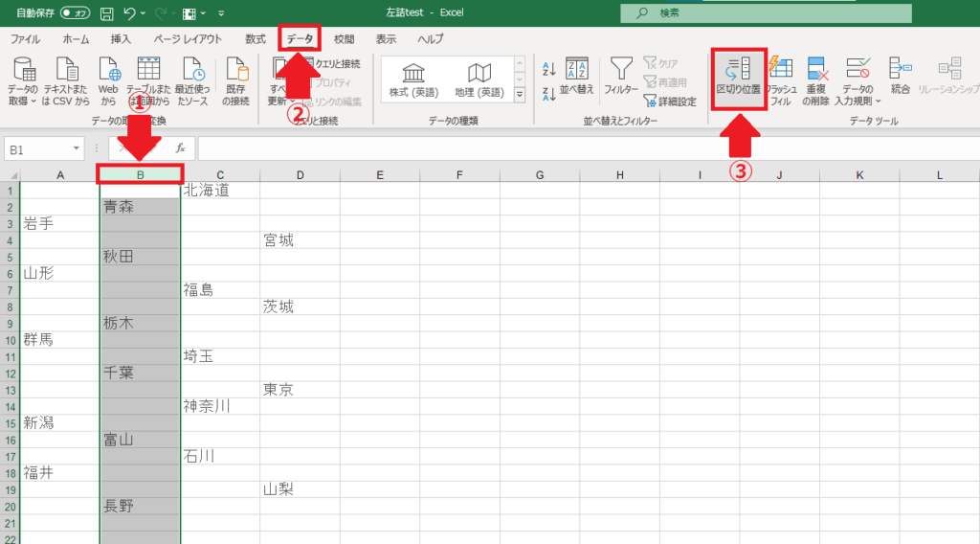Click cell containing 宮城
Viewport: 980px width, 544px height.
(300, 240)
